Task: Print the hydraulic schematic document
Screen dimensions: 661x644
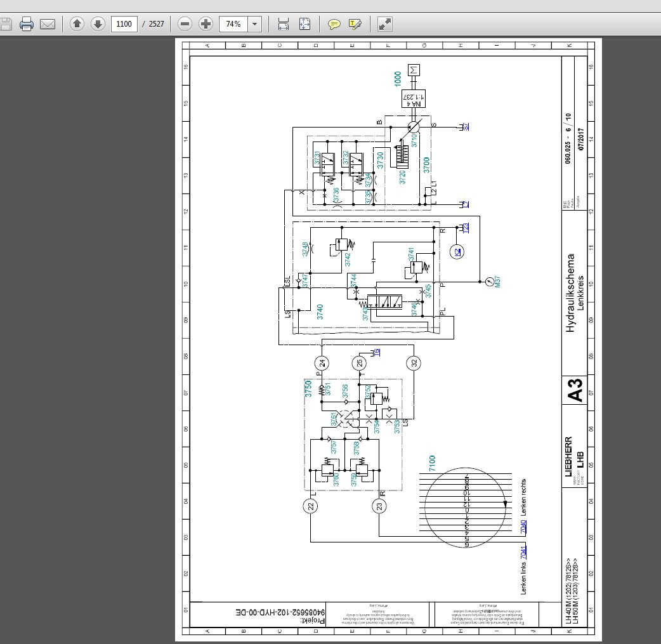Action: point(25,24)
